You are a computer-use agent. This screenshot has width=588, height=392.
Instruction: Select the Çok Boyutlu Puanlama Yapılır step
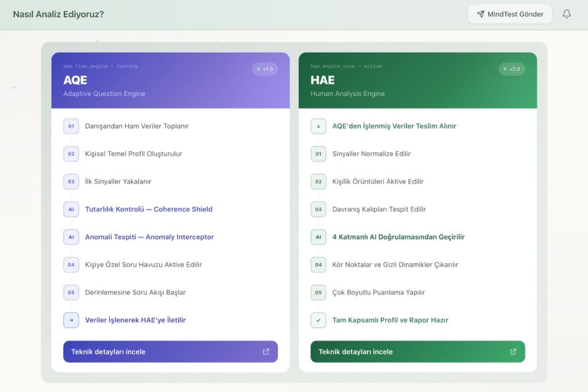point(378,292)
